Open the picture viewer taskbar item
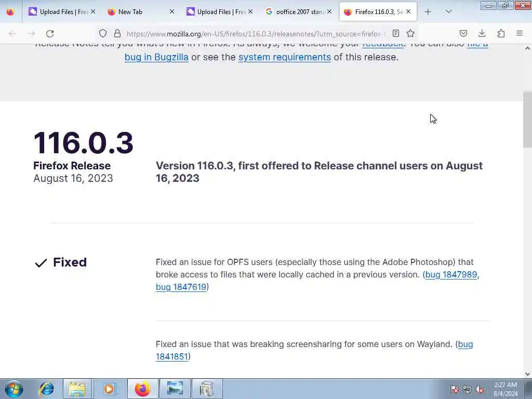The width and height of the screenshot is (532, 399). tap(175, 389)
